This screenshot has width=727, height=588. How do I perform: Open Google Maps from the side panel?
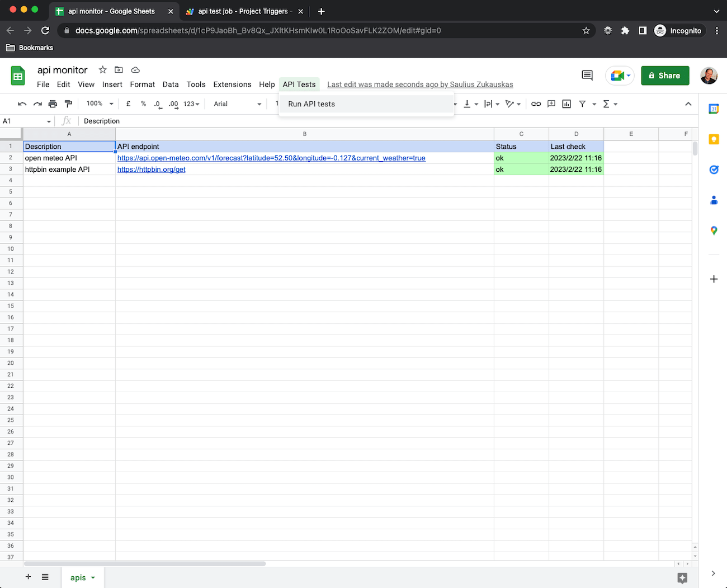point(714,230)
